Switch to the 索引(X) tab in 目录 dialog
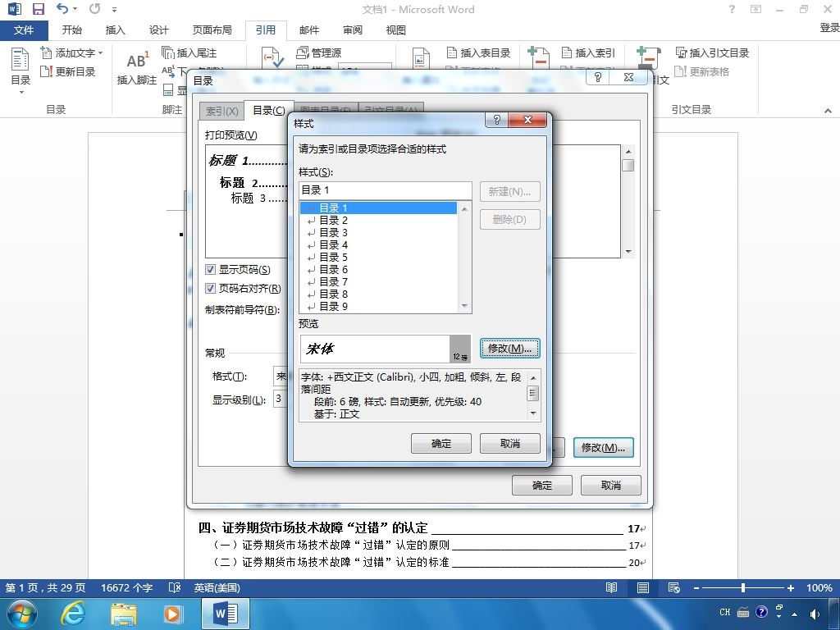This screenshot has width=840, height=630. [x=221, y=111]
